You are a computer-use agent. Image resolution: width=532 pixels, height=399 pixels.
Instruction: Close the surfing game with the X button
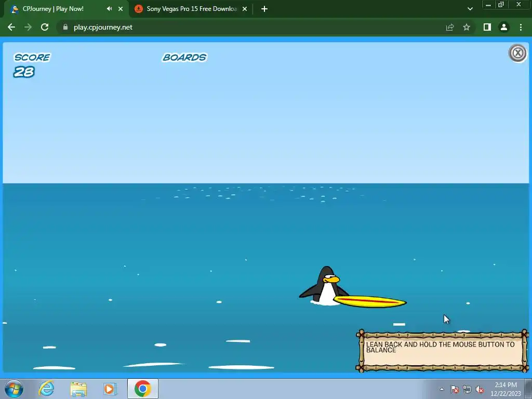pyautogui.click(x=517, y=53)
